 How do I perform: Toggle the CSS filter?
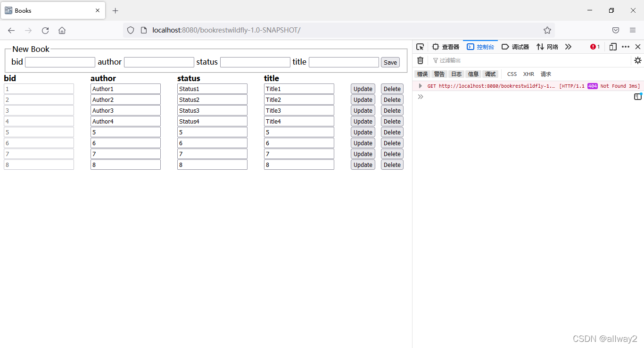click(x=512, y=74)
